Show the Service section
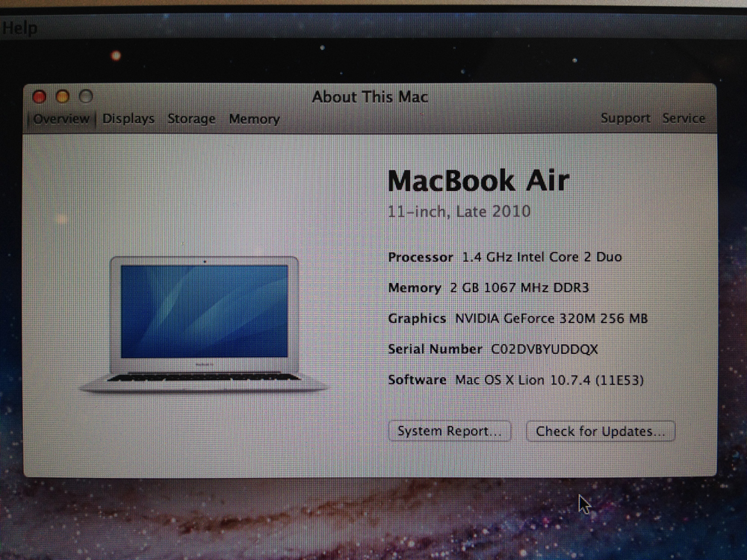Viewport: 747px width, 560px height. [684, 118]
